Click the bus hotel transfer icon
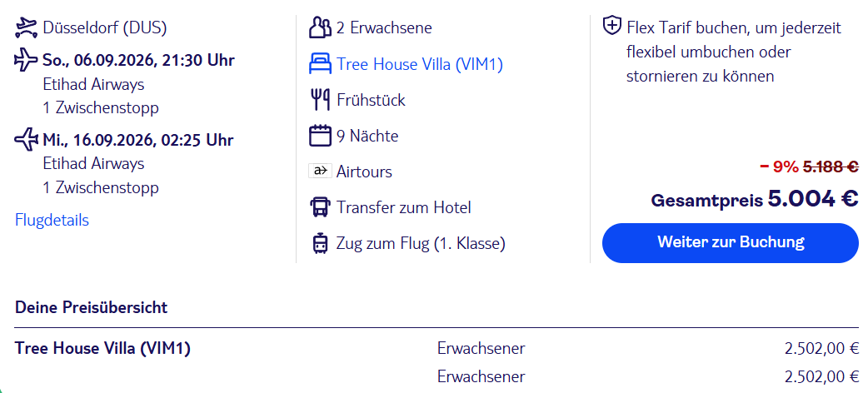The image size is (868, 393). point(320,207)
